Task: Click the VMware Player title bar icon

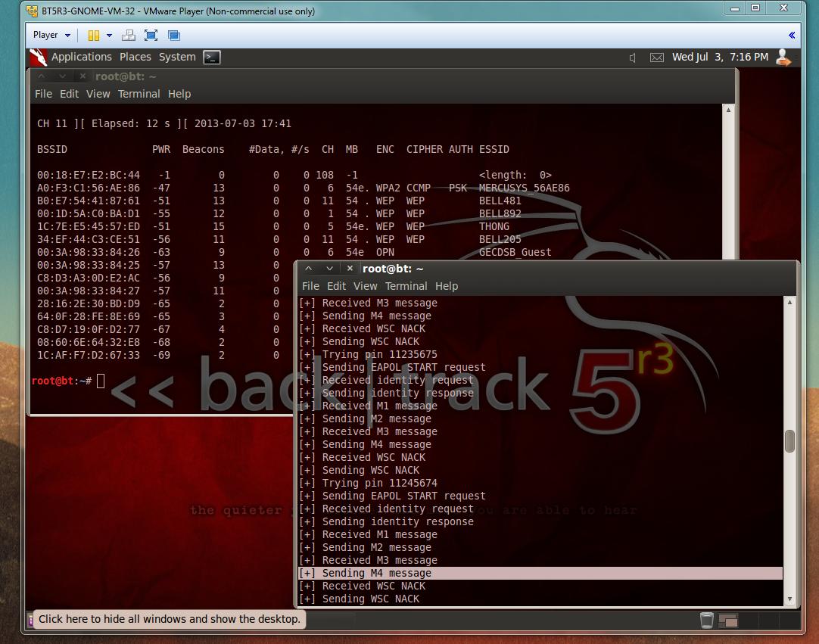Action: point(32,11)
